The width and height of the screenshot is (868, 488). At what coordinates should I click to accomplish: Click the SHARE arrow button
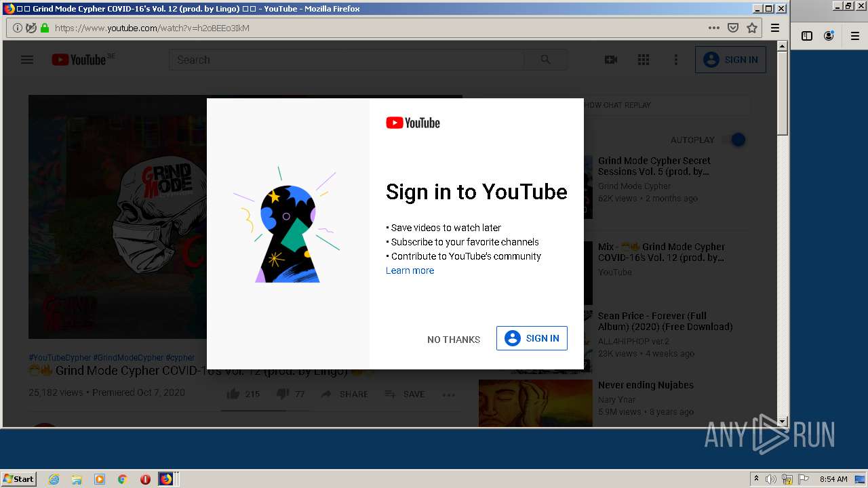pyautogui.click(x=344, y=394)
